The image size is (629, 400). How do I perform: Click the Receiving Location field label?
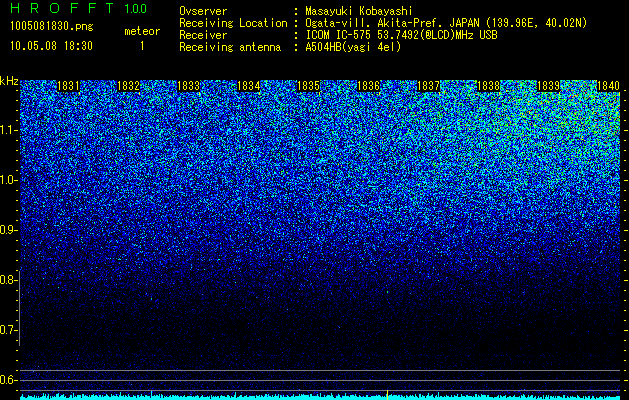pos(233,23)
